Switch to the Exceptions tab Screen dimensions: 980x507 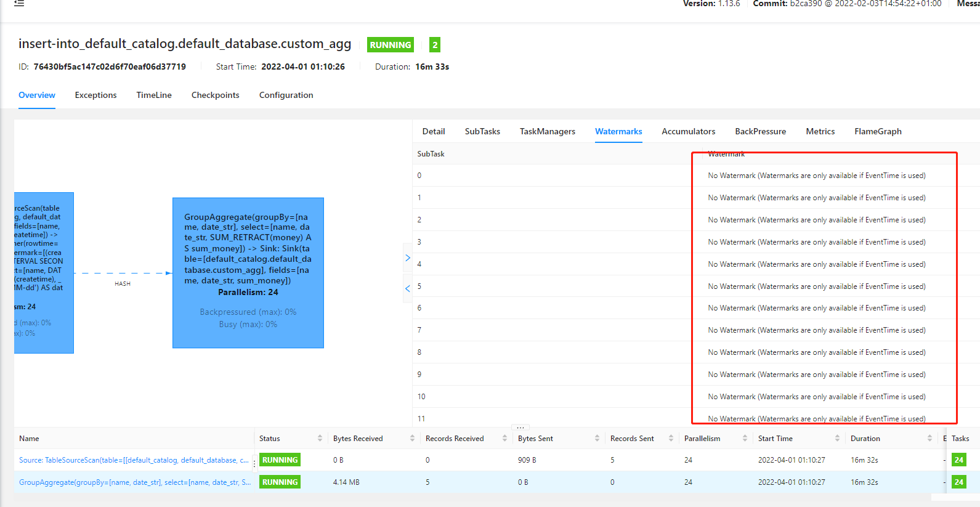point(95,95)
